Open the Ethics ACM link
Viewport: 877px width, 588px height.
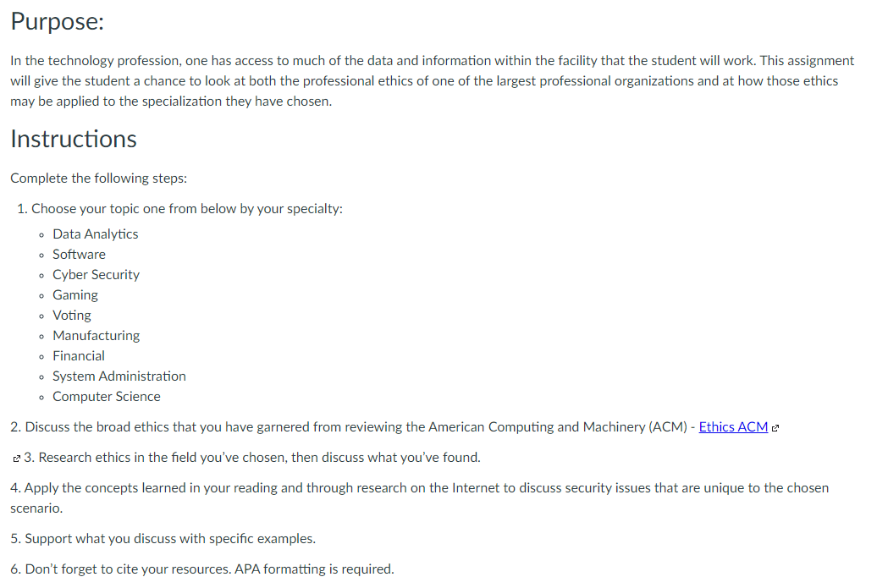[x=733, y=427]
